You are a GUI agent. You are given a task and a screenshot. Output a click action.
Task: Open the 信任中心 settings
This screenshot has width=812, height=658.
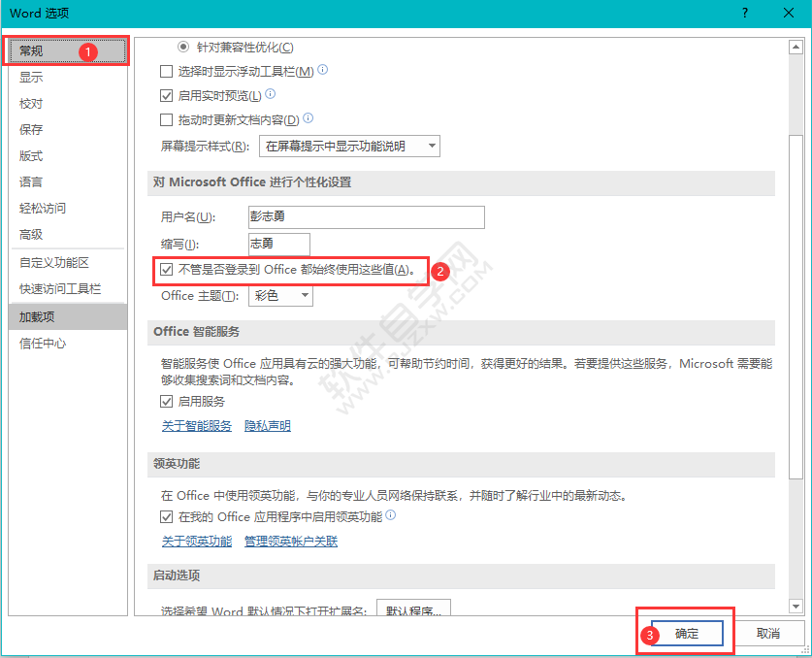pyautogui.click(x=39, y=342)
